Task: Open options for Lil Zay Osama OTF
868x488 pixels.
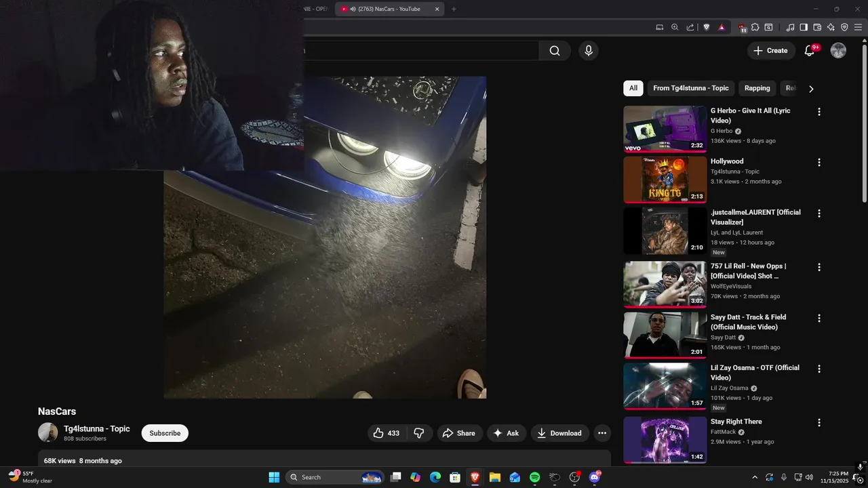Action: (x=819, y=369)
